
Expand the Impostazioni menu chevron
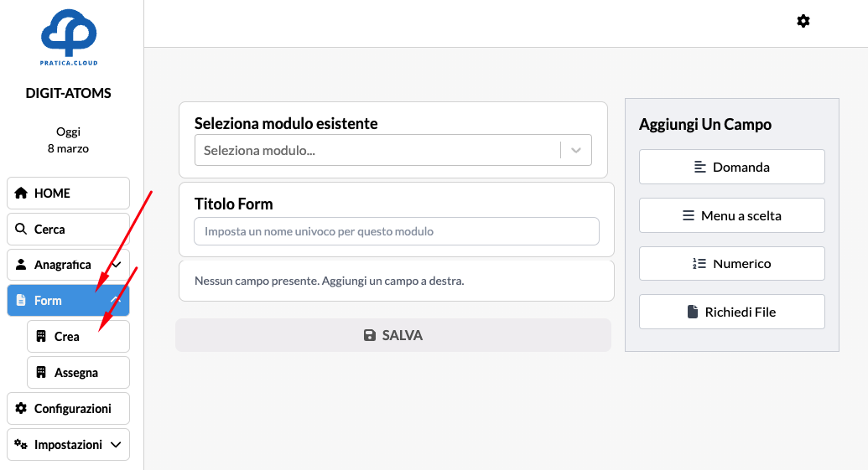point(116,445)
